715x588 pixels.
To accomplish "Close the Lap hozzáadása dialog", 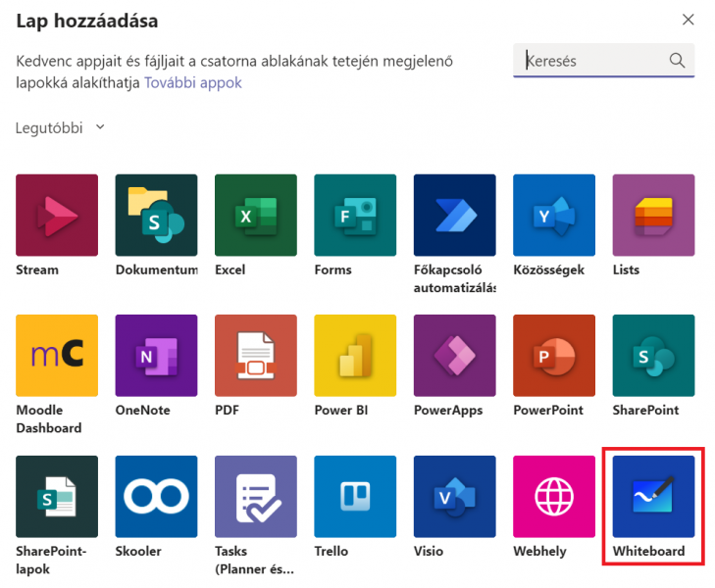I will coord(688,20).
